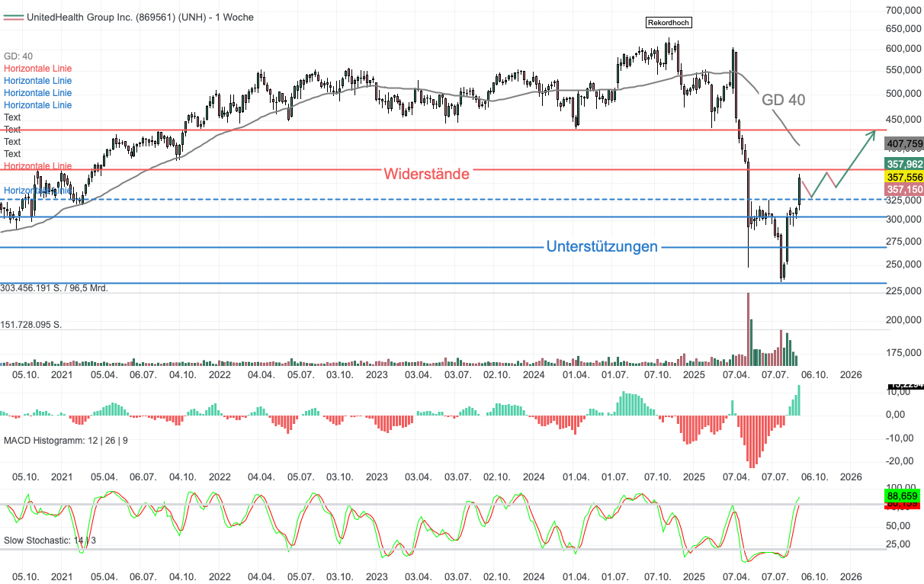
Task: Click the 'Widerstände' annotation text
Action: click(x=427, y=174)
